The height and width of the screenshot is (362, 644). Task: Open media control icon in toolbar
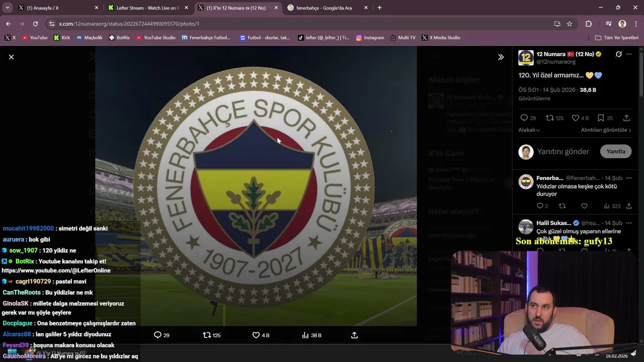[609, 24]
